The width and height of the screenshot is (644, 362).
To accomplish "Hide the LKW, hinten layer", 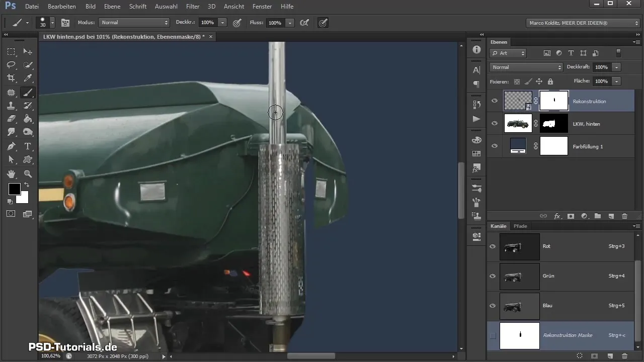I will [x=495, y=123].
